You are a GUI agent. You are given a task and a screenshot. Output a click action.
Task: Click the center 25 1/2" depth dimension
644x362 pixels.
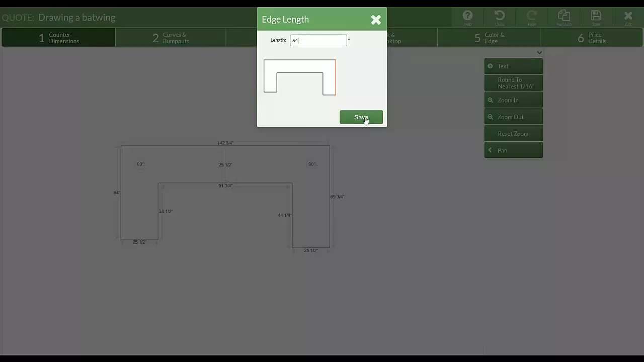click(225, 164)
